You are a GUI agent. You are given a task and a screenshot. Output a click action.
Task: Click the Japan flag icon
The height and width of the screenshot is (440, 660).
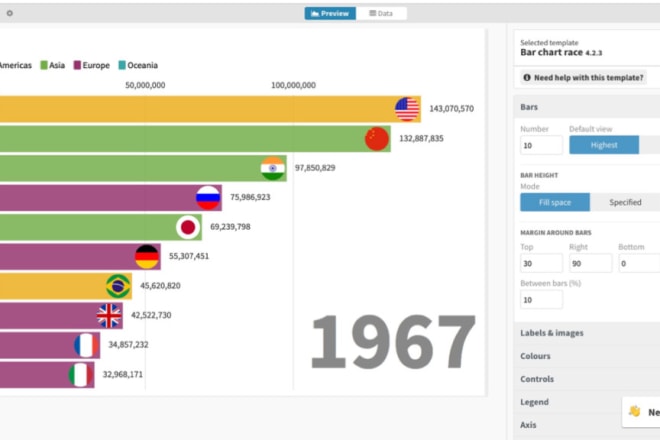188,227
